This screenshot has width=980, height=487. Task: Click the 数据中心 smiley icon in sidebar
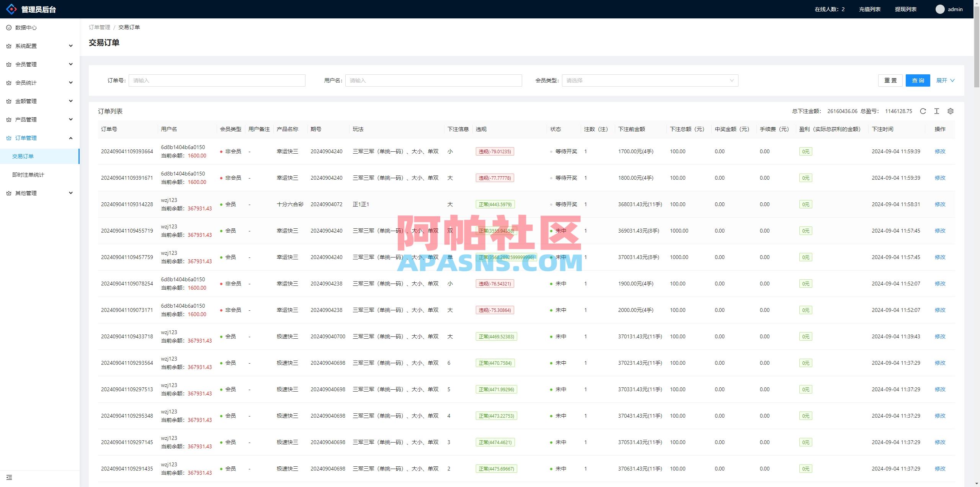8,27
